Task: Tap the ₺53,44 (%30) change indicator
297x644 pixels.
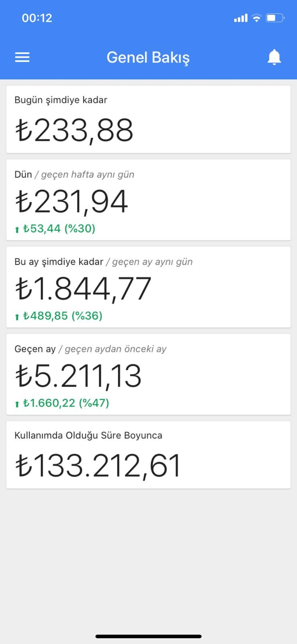Action: point(59,229)
